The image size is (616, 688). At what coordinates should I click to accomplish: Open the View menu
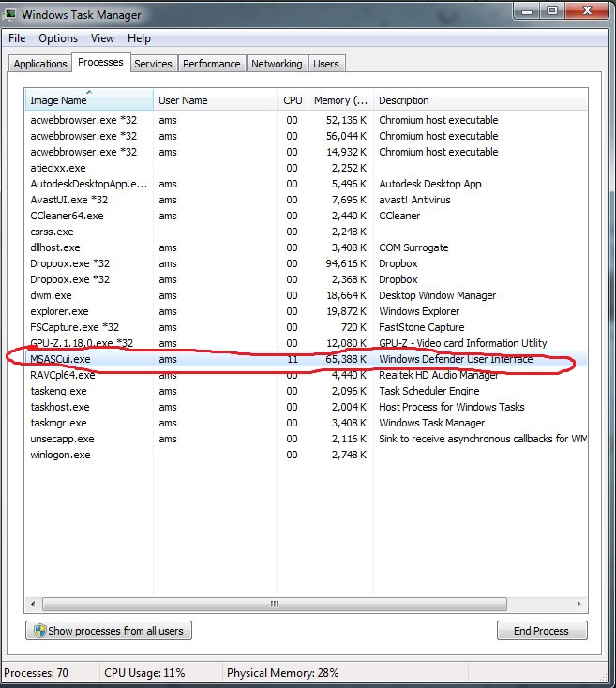coord(103,38)
